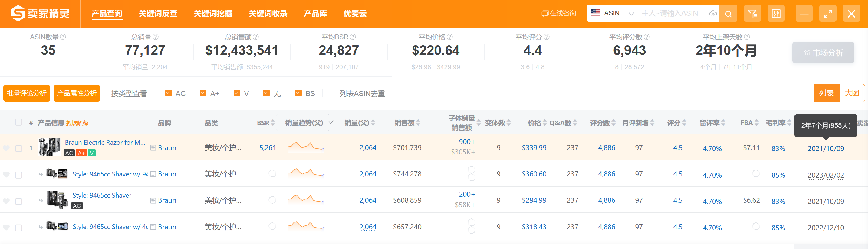Toggle the A+ type checkbox
This screenshot has width=868, height=249.
[203, 93]
